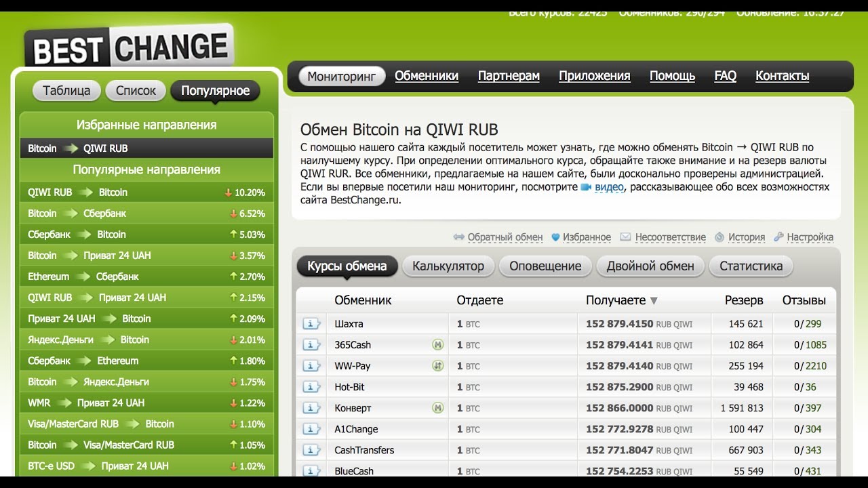868x488 pixels.
Task: Select Bitcoin to Visa/MasterCard RUB direction
Action: [x=146, y=445]
